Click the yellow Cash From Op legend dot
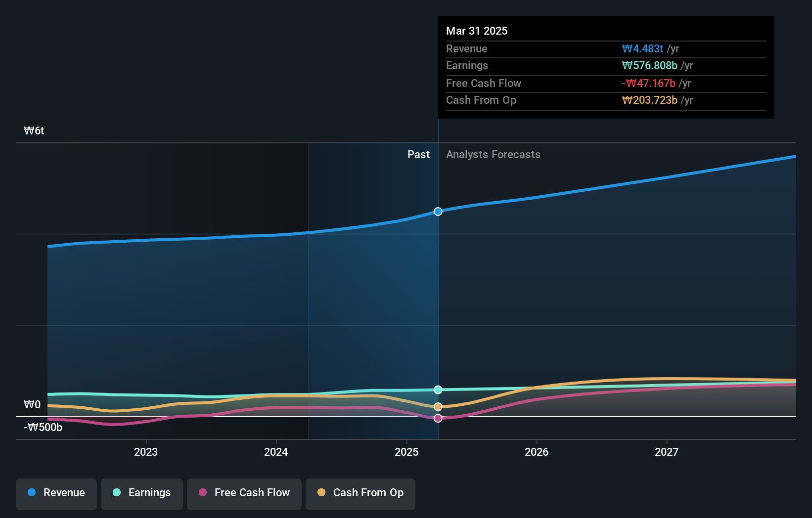The image size is (812, 518). pyautogui.click(x=322, y=493)
